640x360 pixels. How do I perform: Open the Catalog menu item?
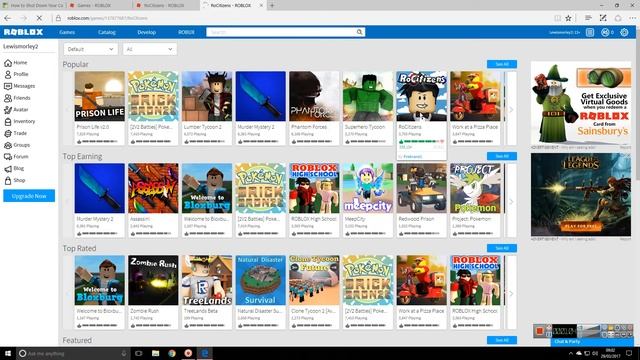tap(107, 32)
